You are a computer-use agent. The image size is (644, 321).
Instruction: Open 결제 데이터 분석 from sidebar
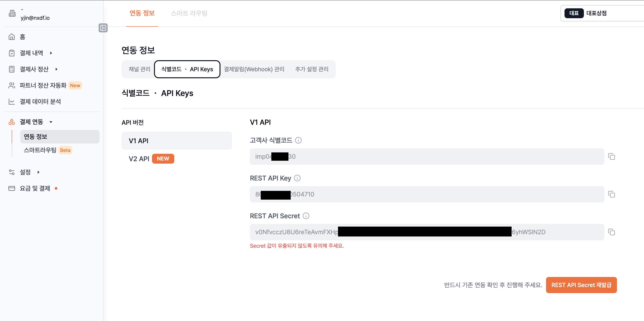[40, 102]
